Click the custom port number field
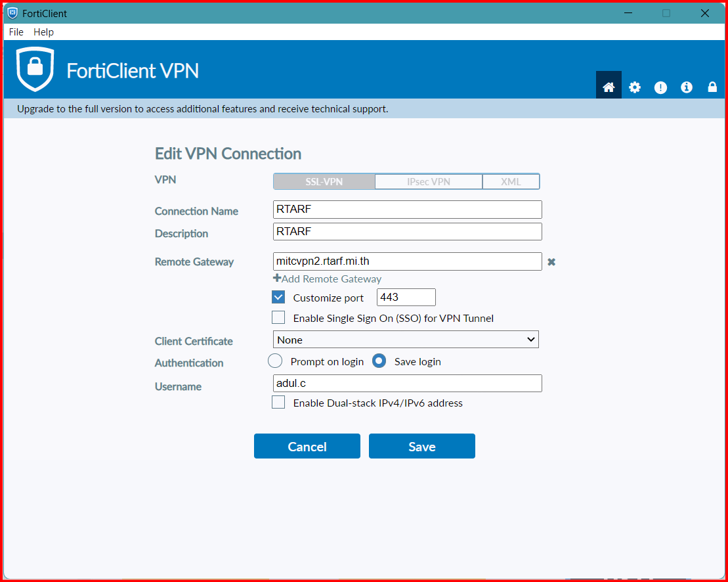The height and width of the screenshot is (582, 728). [406, 298]
